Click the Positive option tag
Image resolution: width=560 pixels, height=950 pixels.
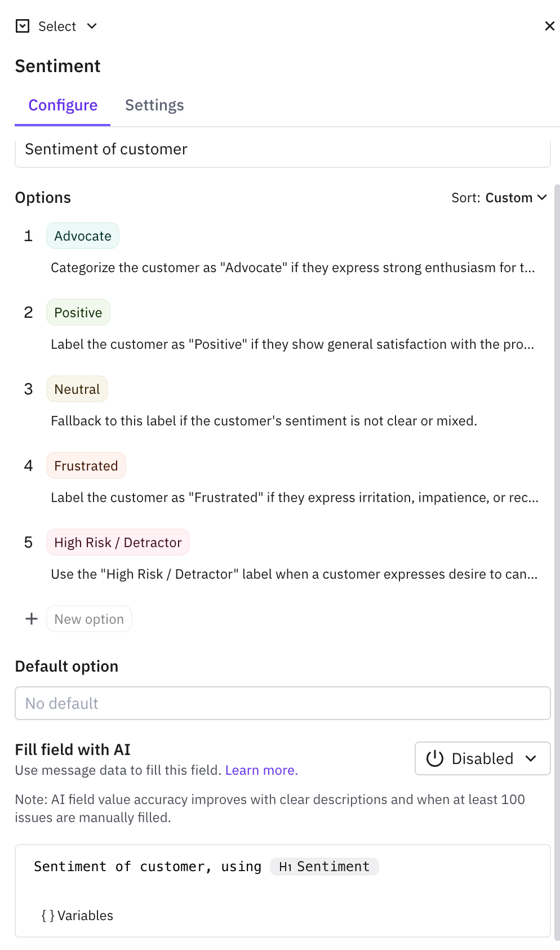coord(78,313)
